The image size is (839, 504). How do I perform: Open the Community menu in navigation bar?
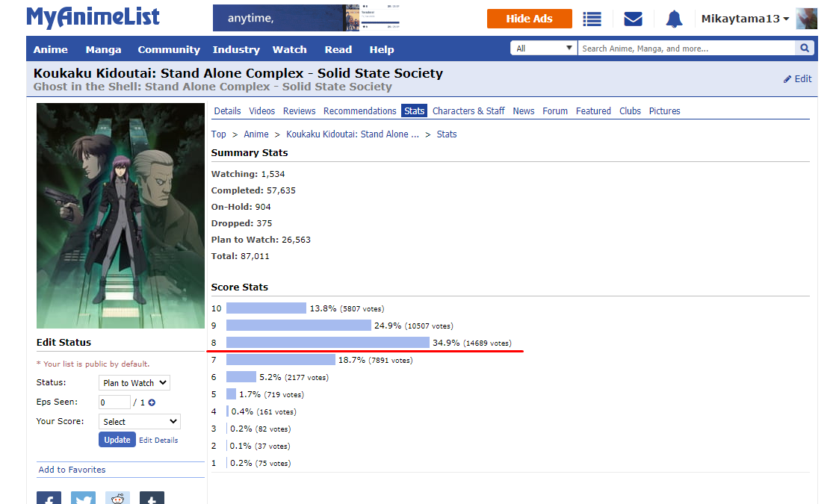click(x=169, y=50)
